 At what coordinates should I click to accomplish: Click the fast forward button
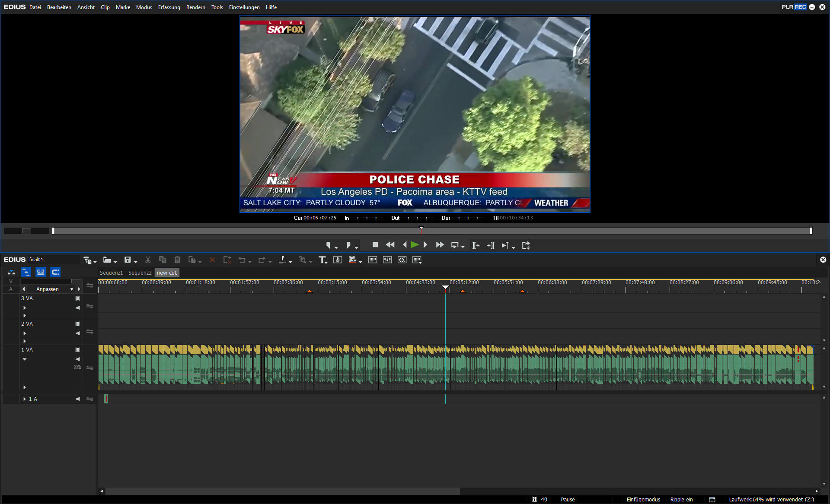440,244
